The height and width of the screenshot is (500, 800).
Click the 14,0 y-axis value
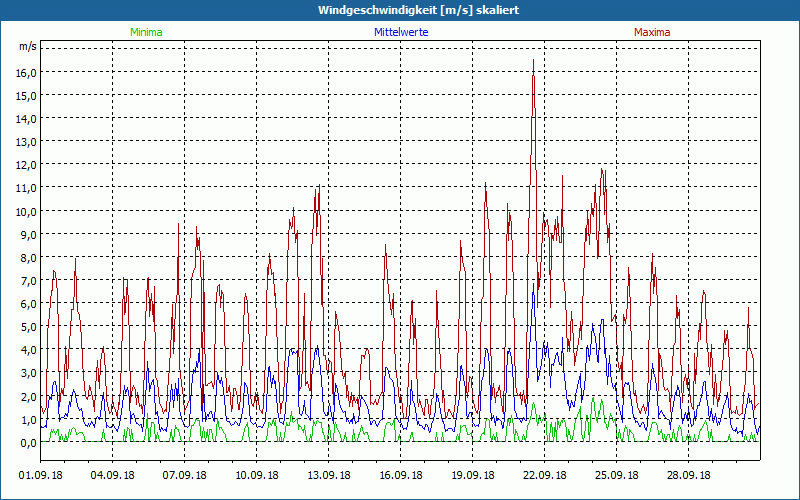point(27,119)
